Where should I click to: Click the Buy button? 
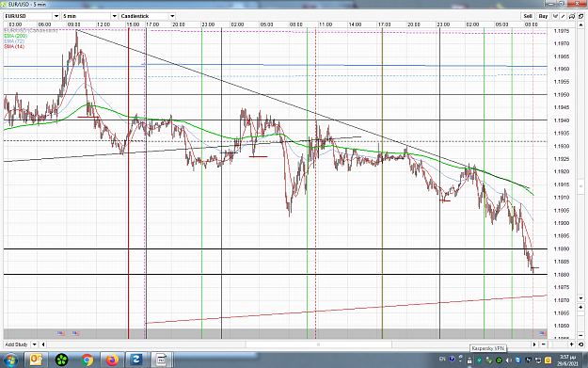[543, 16]
